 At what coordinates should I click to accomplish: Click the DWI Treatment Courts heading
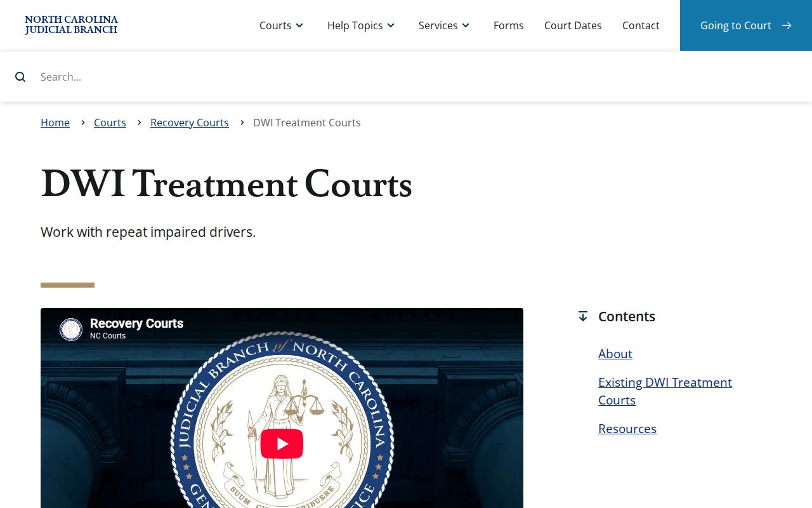(226, 185)
